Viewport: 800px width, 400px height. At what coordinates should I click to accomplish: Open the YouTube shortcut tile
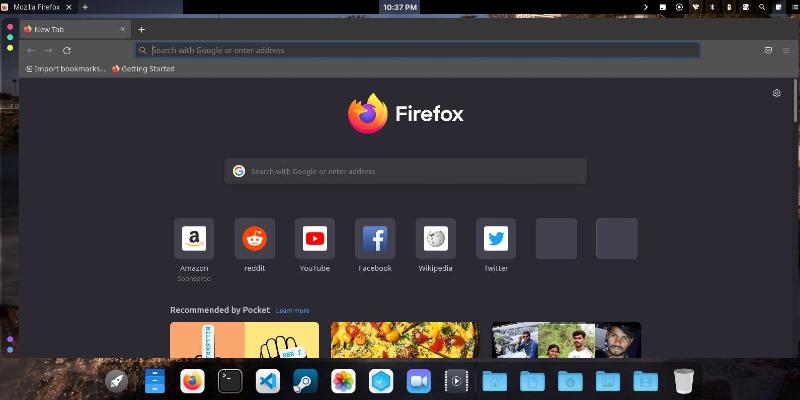coord(315,239)
